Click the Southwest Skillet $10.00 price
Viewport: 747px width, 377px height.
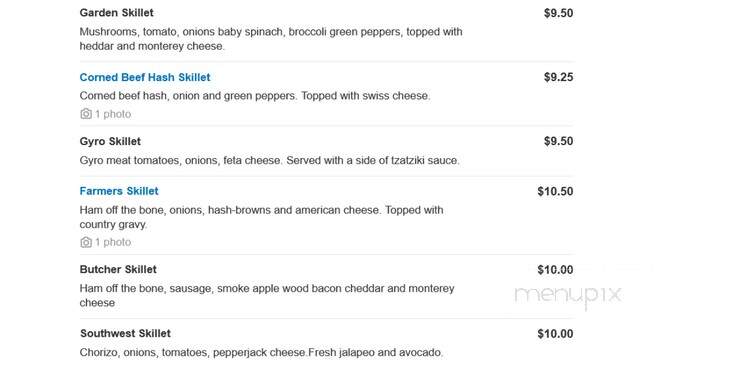coord(555,334)
